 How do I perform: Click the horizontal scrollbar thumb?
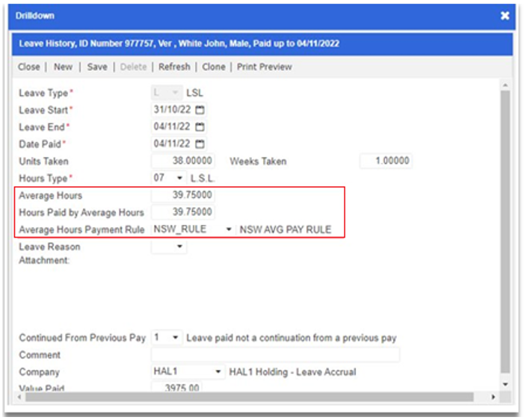pyautogui.click(x=250, y=397)
